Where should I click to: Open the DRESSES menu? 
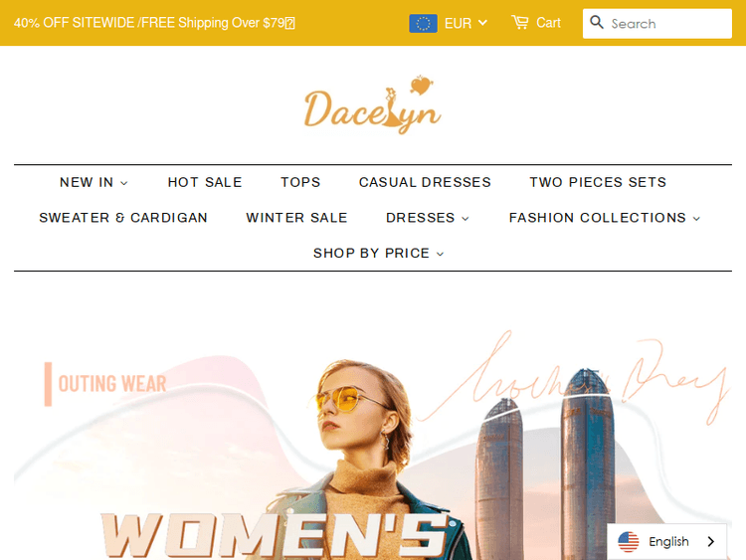(428, 218)
